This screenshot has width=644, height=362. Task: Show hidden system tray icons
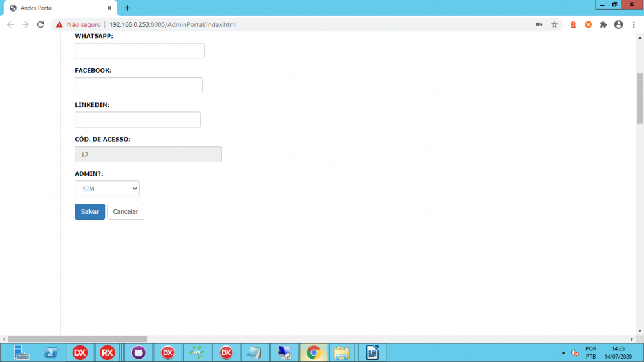click(x=563, y=352)
